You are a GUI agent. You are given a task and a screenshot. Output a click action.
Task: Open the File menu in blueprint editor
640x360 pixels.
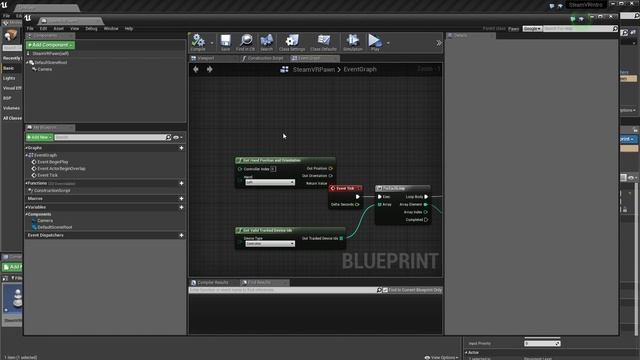(x=30, y=29)
